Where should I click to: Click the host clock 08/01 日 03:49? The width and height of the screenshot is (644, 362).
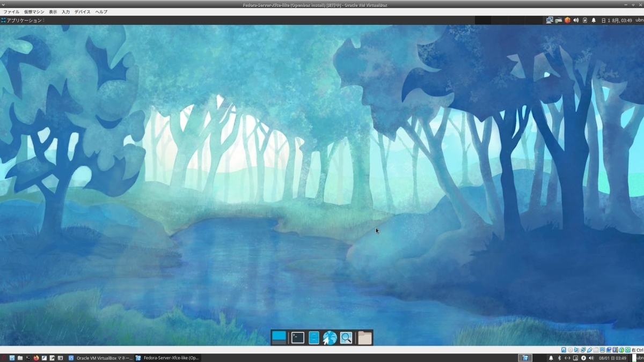(x=612, y=358)
